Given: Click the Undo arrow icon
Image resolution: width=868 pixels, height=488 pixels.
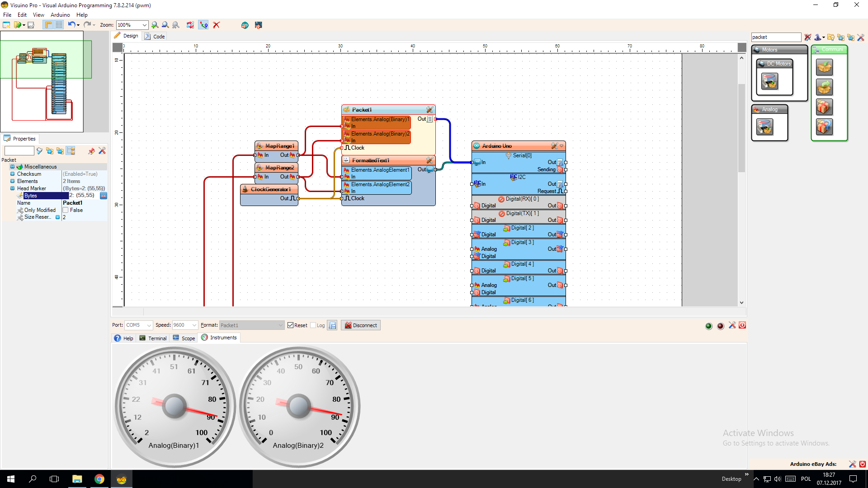Looking at the screenshot, I should 71,25.
